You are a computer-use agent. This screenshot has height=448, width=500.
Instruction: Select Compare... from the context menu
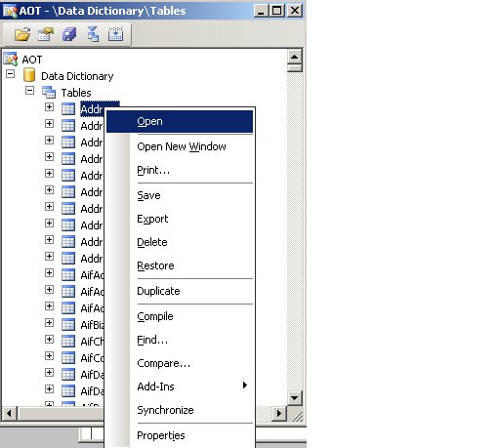[x=180, y=363]
